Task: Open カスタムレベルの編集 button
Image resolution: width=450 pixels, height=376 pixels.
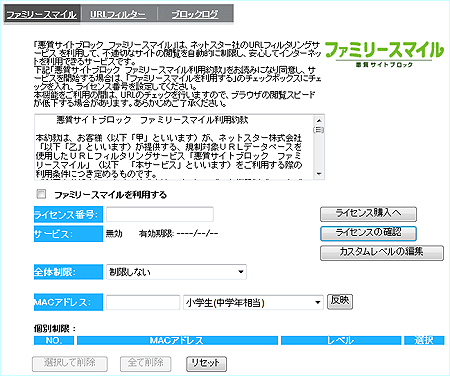Action: [382, 252]
